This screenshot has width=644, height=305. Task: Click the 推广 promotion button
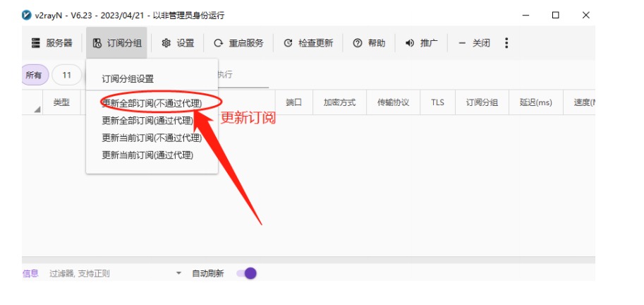(x=421, y=43)
